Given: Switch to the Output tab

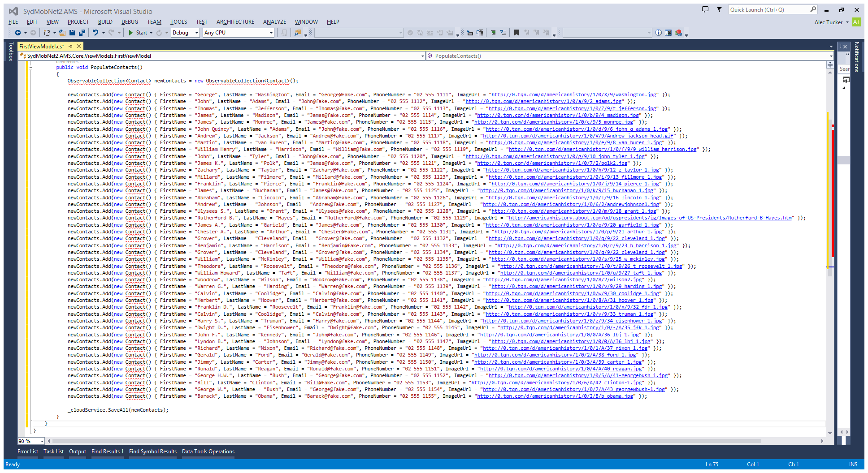Looking at the screenshot, I should 78,451.
